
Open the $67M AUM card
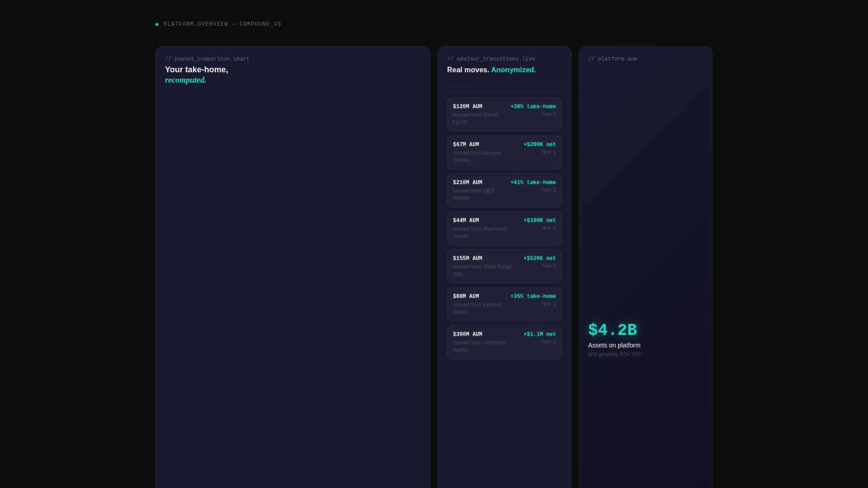[505, 153]
